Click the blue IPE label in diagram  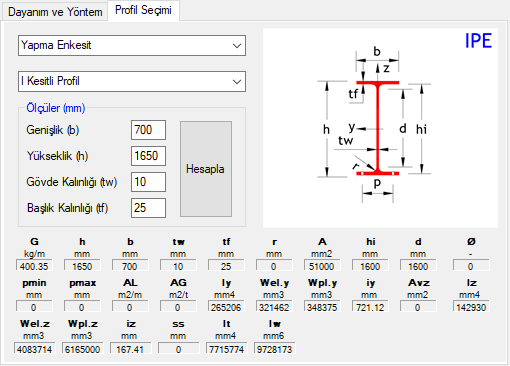pos(478,41)
